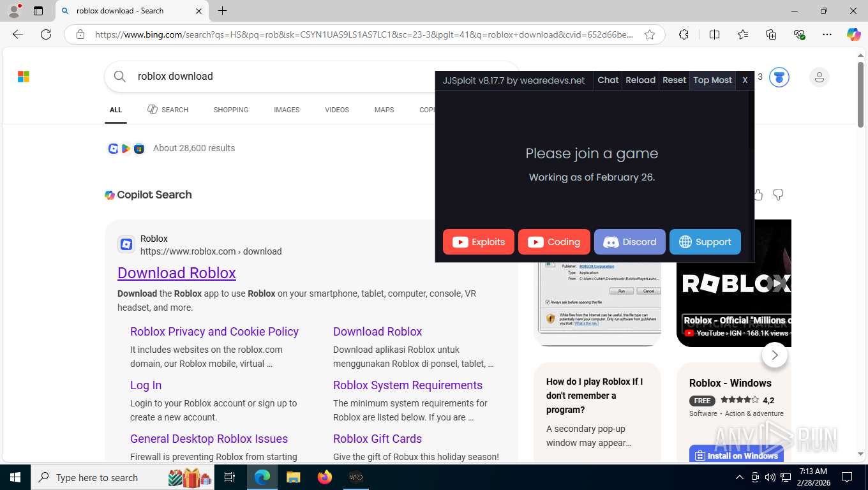The width and height of the screenshot is (868, 490).
Task: Switch to the MAPS tab
Action: tap(384, 110)
